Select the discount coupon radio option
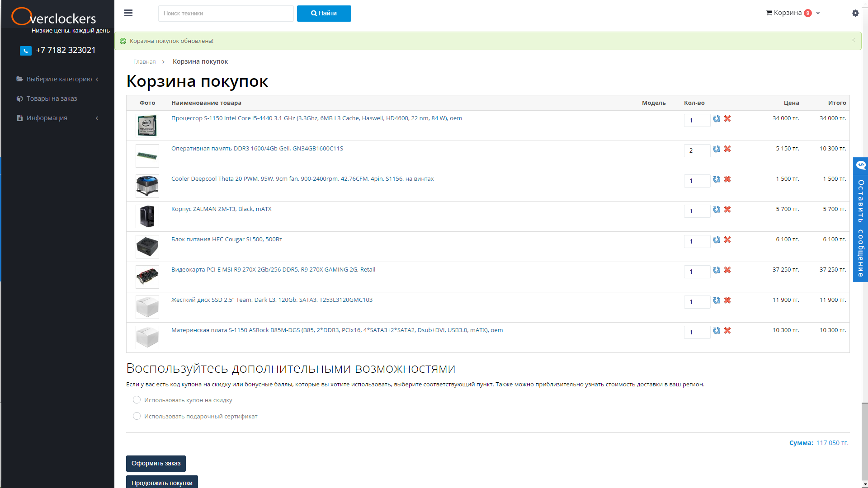The image size is (868, 488). click(137, 400)
